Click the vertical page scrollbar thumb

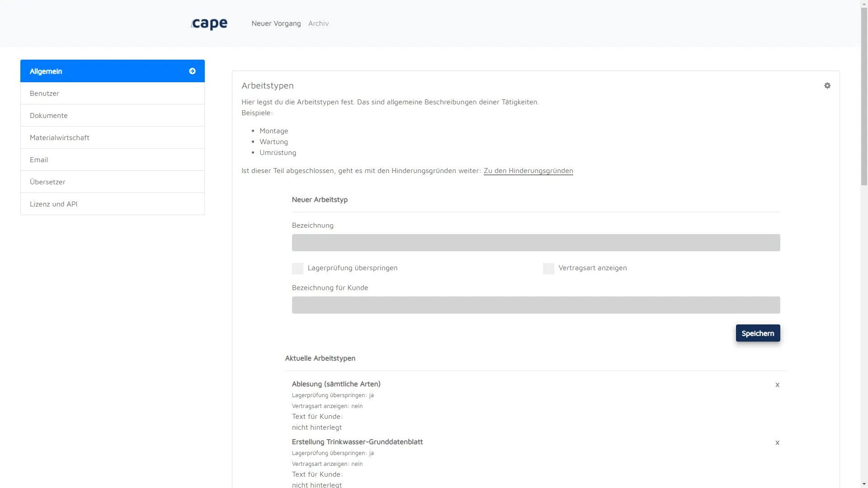coord(864,96)
